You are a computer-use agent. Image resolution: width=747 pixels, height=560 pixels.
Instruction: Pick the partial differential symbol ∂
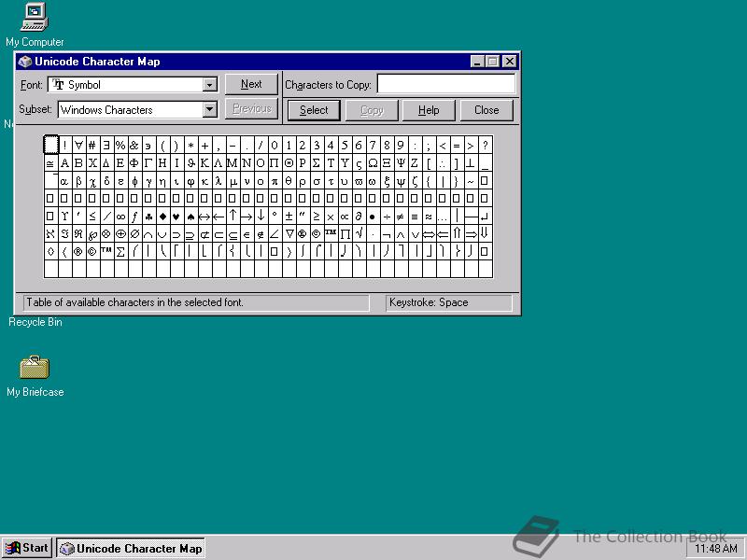(x=359, y=217)
